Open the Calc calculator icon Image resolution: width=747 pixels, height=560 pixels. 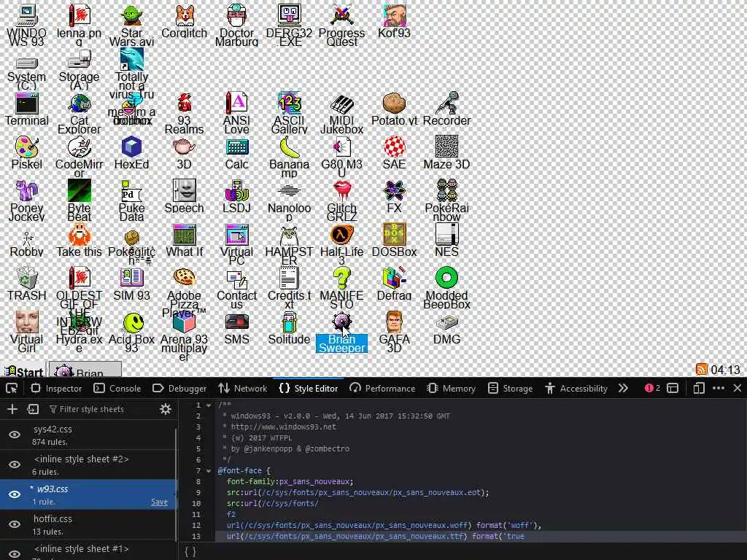tap(237, 153)
